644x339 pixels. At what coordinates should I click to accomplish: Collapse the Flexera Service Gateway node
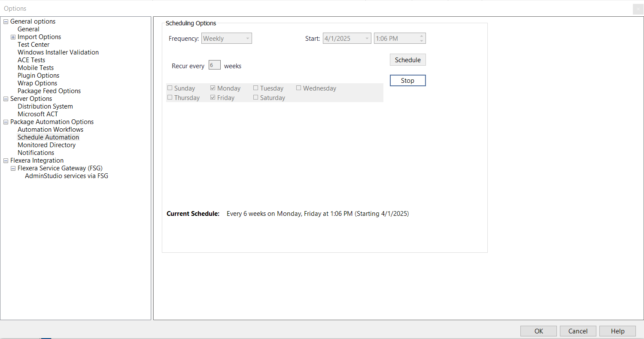coord(13,168)
